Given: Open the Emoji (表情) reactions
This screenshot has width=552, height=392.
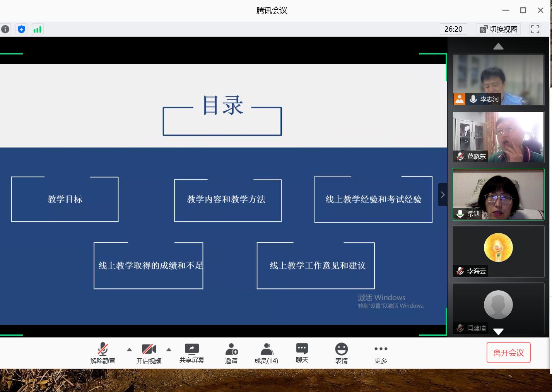Looking at the screenshot, I should [x=342, y=353].
